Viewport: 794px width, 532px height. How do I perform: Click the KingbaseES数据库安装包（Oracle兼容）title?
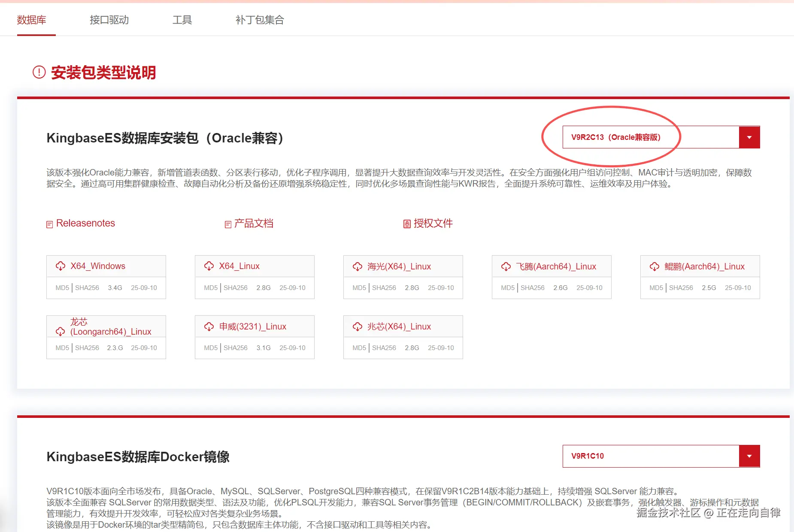click(165, 138)
